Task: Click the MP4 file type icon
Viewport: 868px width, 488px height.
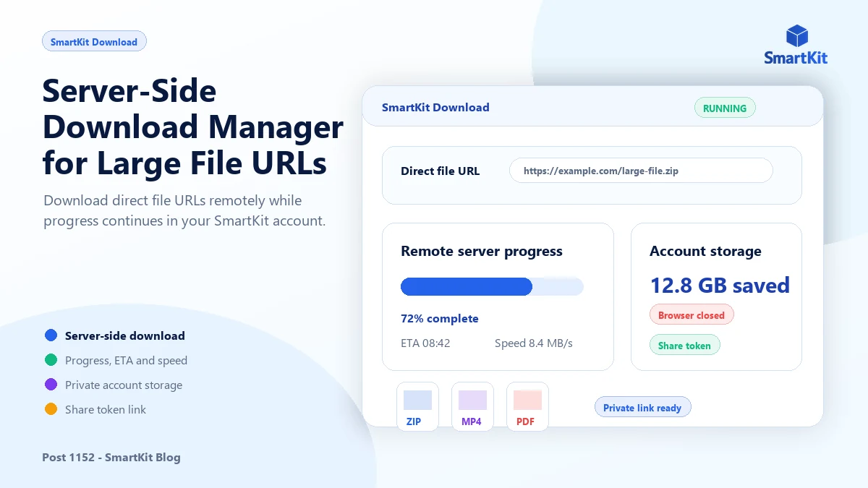Action: pos(472,406)
